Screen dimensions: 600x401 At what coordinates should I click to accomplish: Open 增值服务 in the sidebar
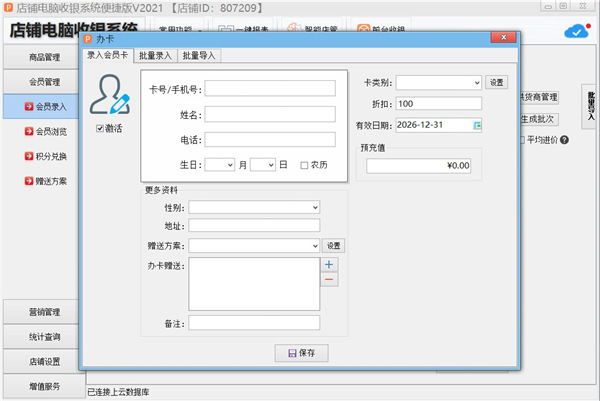tap(44, 386)
